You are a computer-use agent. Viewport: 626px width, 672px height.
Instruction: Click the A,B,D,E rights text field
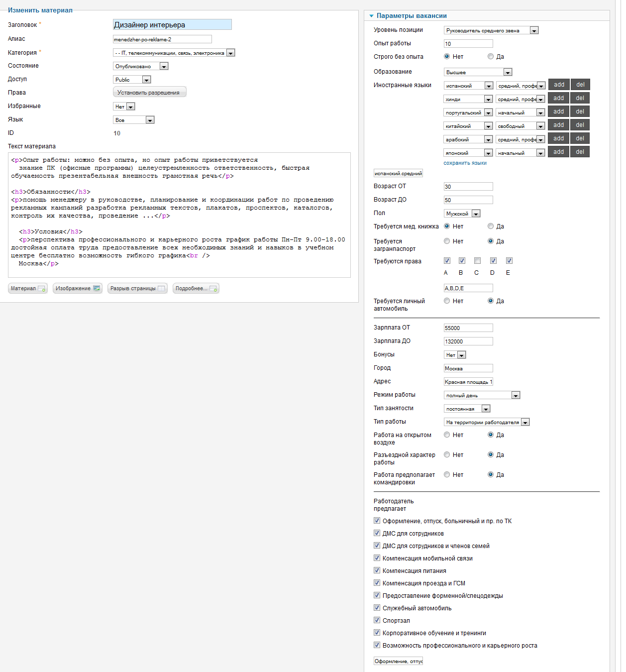tap(468, 288)
